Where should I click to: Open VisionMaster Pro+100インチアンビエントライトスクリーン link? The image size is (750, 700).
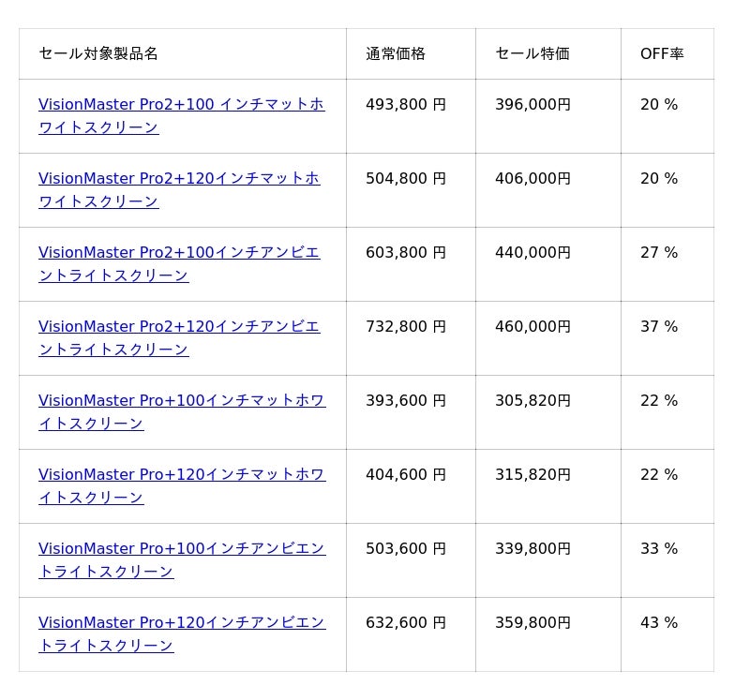(x=182, y=549)
